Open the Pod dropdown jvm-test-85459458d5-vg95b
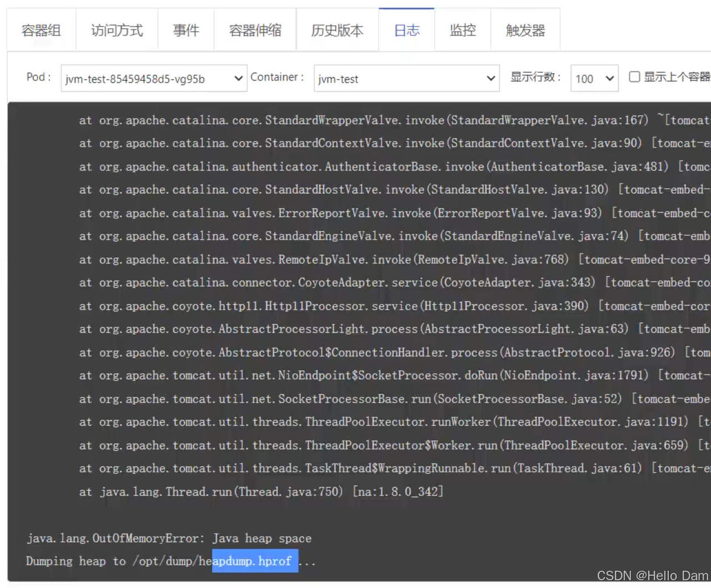 (x=154, y=78)
